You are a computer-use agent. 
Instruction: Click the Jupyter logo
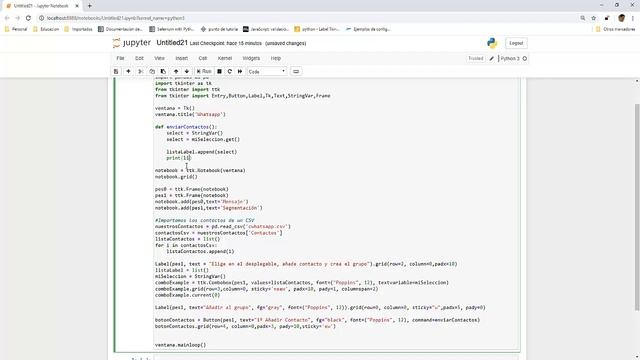pyautogui.click(x=132, y=43)
